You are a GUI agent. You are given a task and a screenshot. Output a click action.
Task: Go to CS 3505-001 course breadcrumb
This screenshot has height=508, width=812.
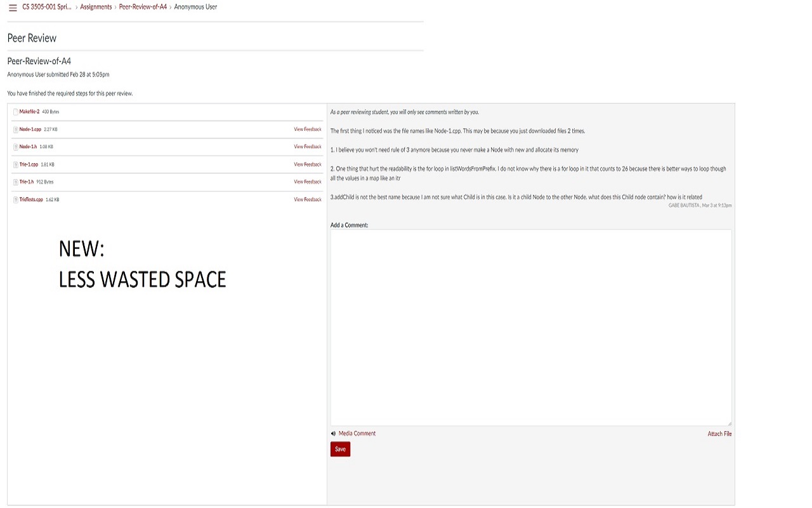tap(47, 7)
